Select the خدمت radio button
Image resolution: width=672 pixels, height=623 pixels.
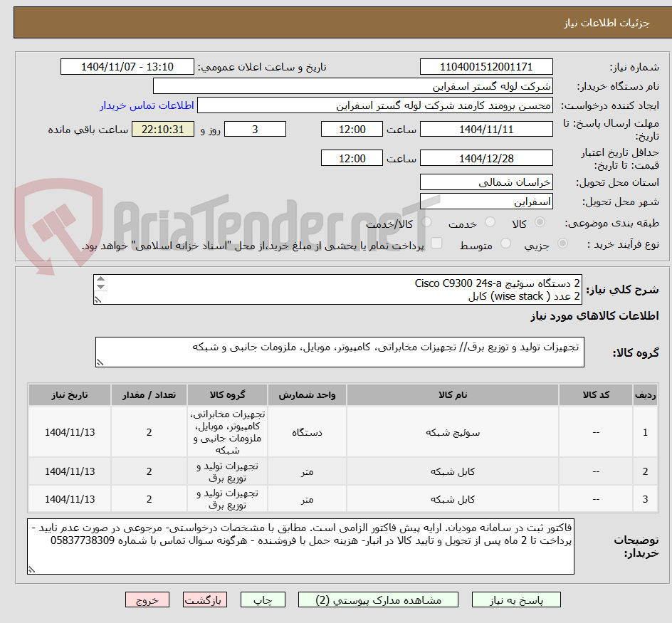[x=490, y=222]
